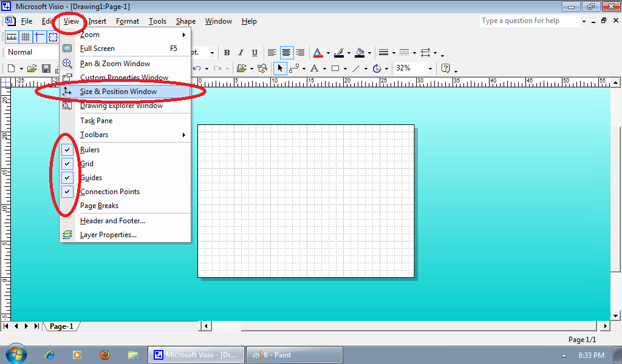Viewport: 622px width, 364px height.
Task: Click the Grid toolbar icon
Action: 26,37
